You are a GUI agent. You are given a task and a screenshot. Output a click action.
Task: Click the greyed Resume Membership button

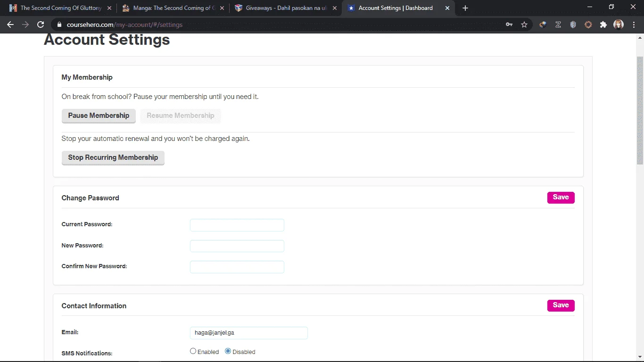point(181,116)
